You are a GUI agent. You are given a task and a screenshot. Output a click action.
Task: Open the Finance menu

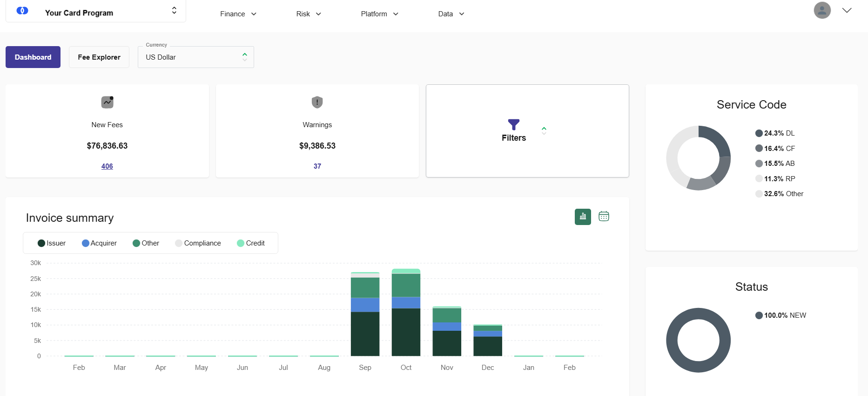click(x=238, y=14)
